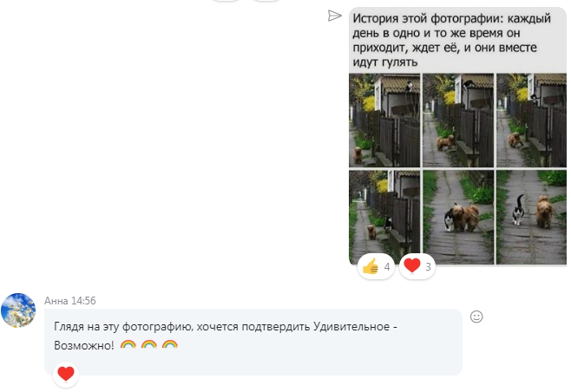
Task: Open the top-middle photo of the collage
Action: 458,121
